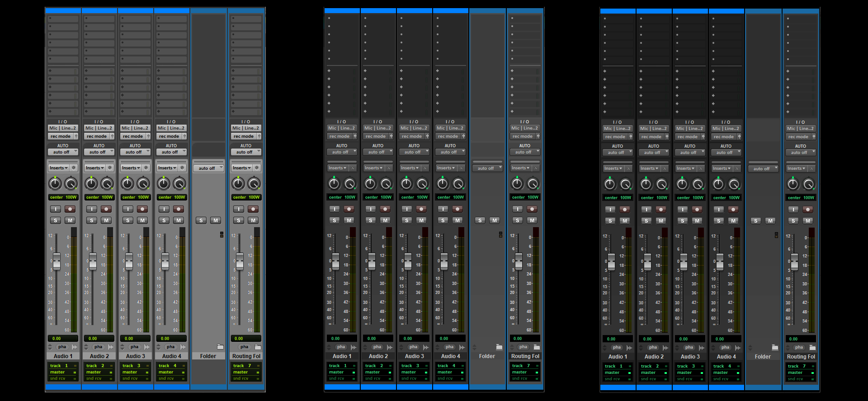Click the folder icon on leftmost Folder strip
868x401 pixels.
(x=220, y=347)
